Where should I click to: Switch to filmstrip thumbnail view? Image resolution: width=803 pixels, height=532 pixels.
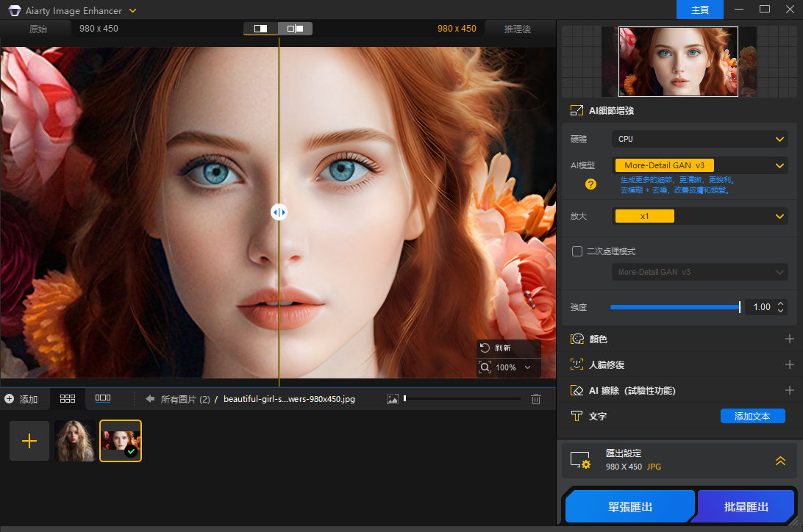click(103, 398)
